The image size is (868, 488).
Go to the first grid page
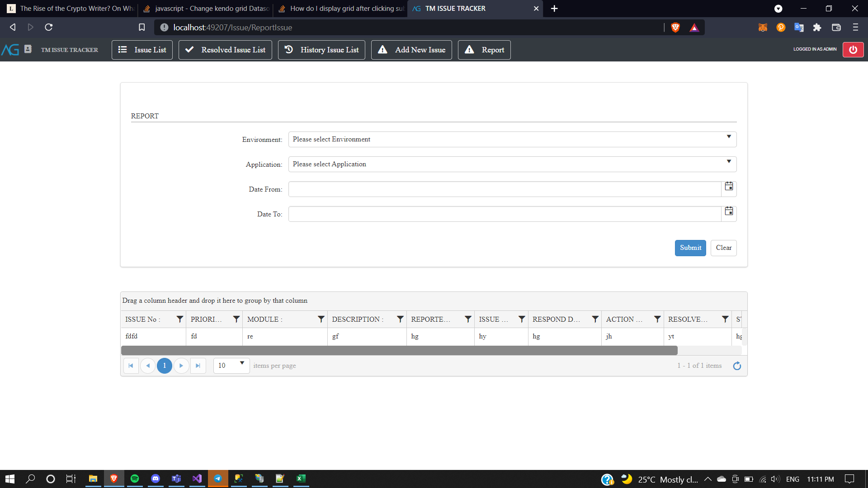131,366
